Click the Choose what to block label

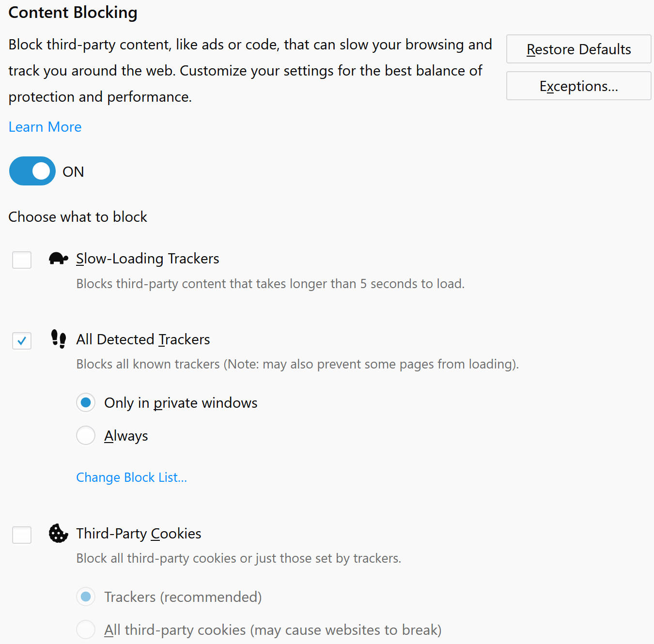pos(78,217)
